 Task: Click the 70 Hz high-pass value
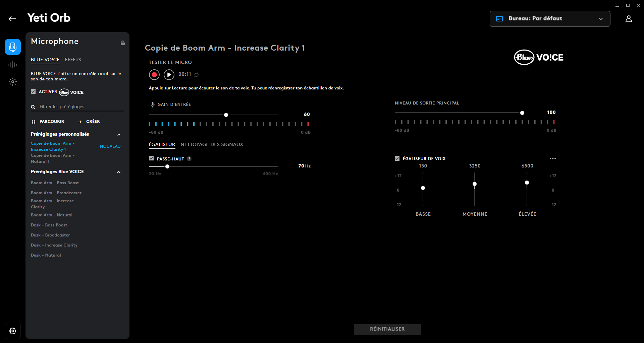(x=304, y=166)
